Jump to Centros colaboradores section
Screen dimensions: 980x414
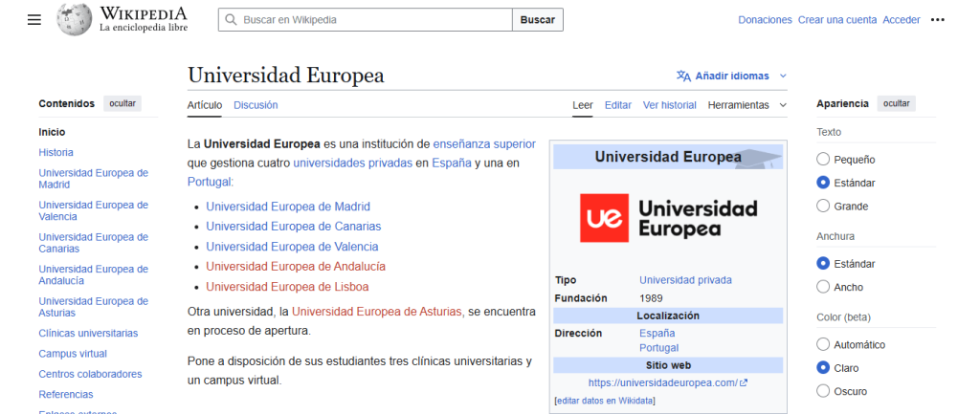(x=90, y=374)
